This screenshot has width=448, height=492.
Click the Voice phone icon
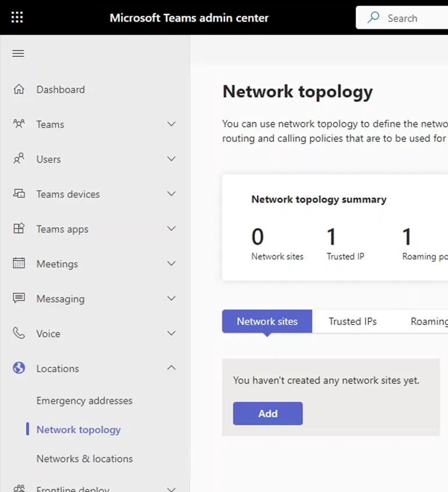click(19, 333)
